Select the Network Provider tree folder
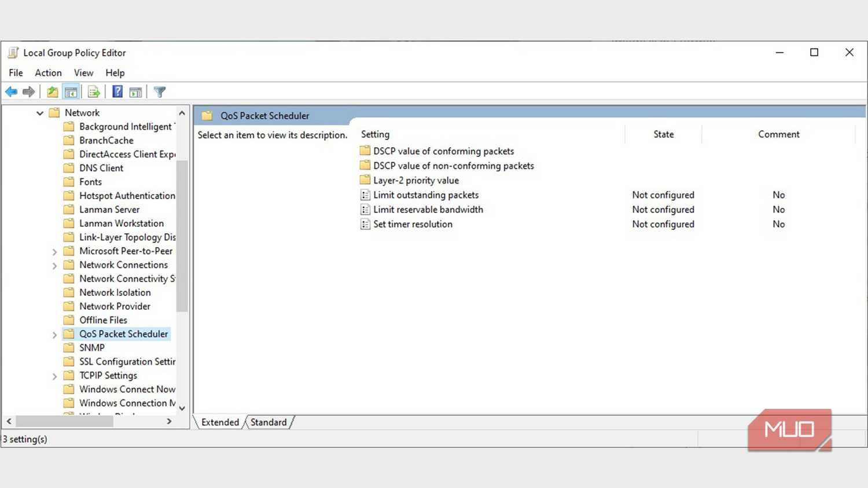This screenshot has height=488, width=868. 107,307
